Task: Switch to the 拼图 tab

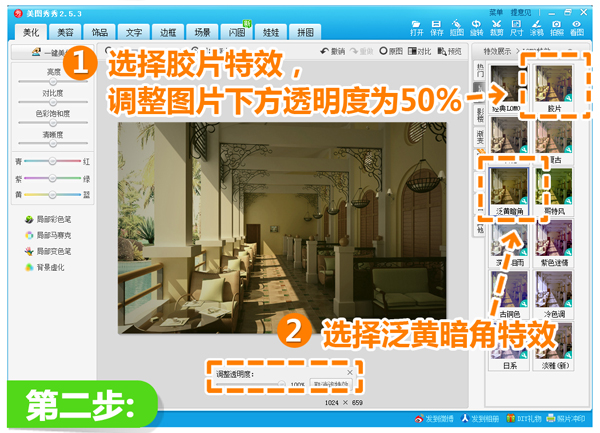Action: click(305, 32)
